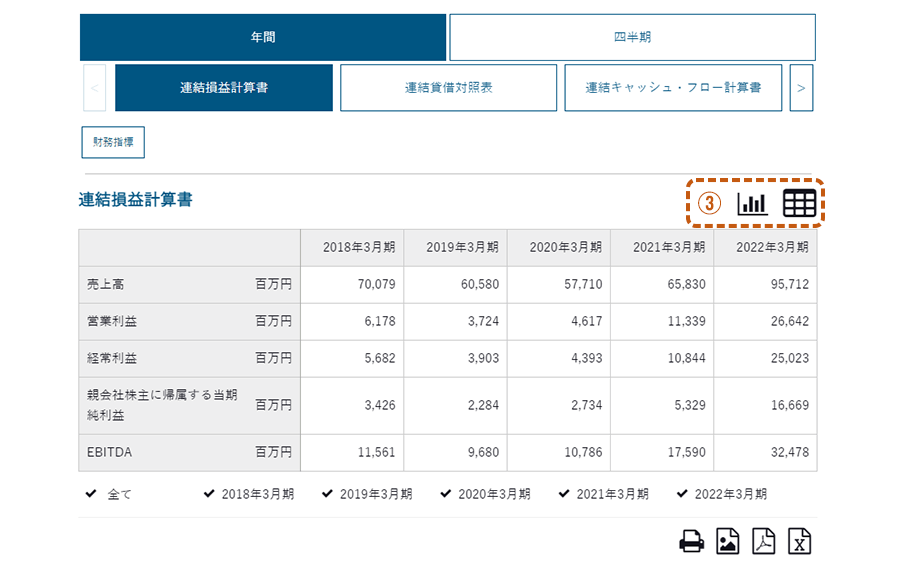Select the 連結損益計算書 tab

pyautogui.click(x=224, y=88)
